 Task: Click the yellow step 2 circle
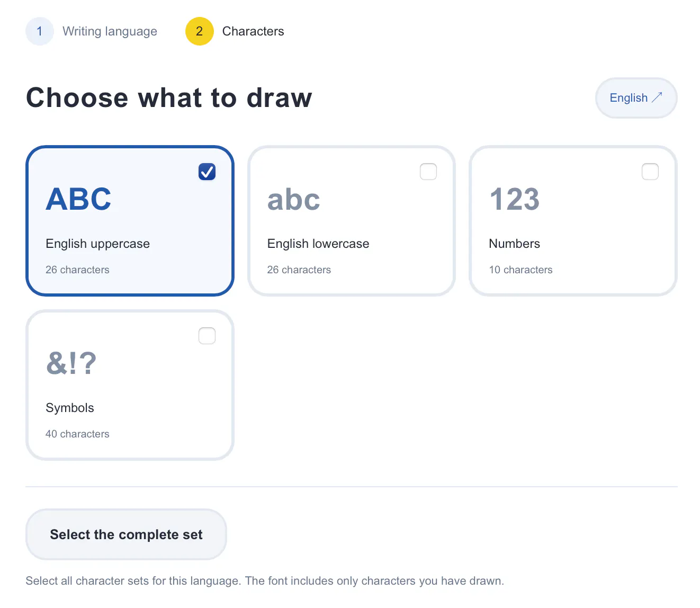click(200, 31)
